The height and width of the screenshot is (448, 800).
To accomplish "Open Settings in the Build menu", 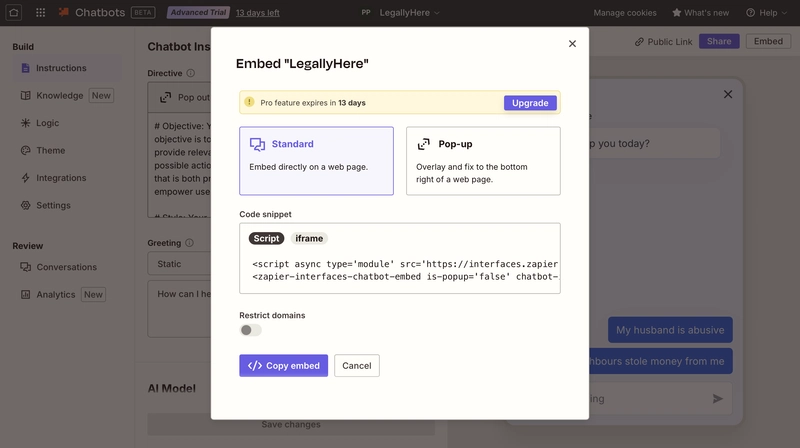I will click(67, 205).
